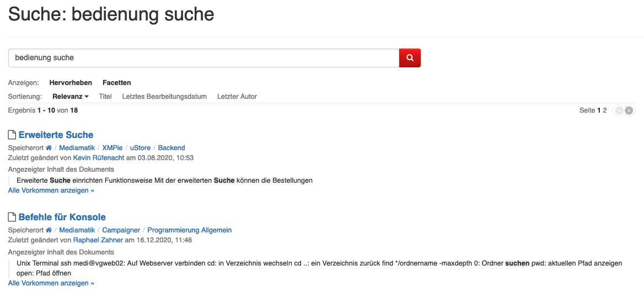Click the document icon beside Befehle für Konsole
The image size is (644, 297).
pos(12,217)
